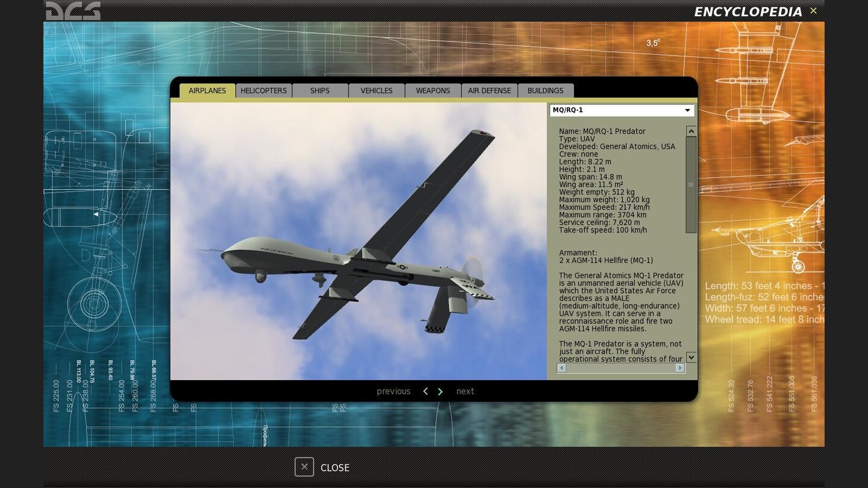Screen dimensions: 868x488
Task: Open the HELICOPTERS tab
Action: pos(263,90)
